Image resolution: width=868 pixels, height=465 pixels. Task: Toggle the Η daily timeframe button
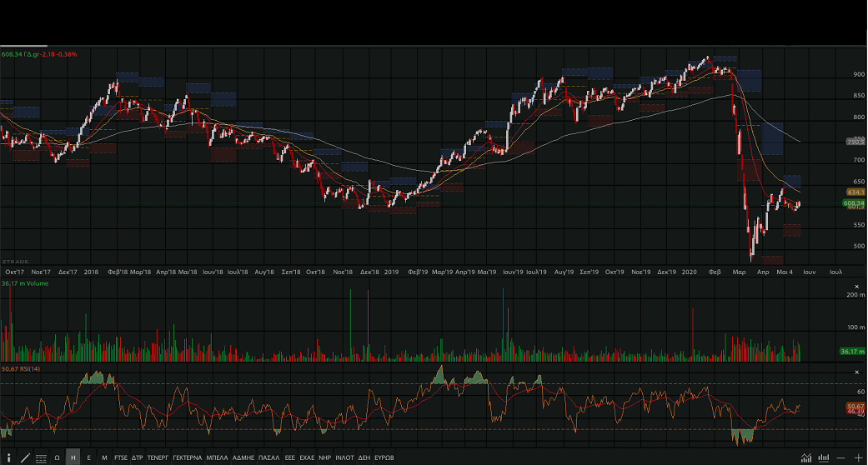click(x=73, y=457)
